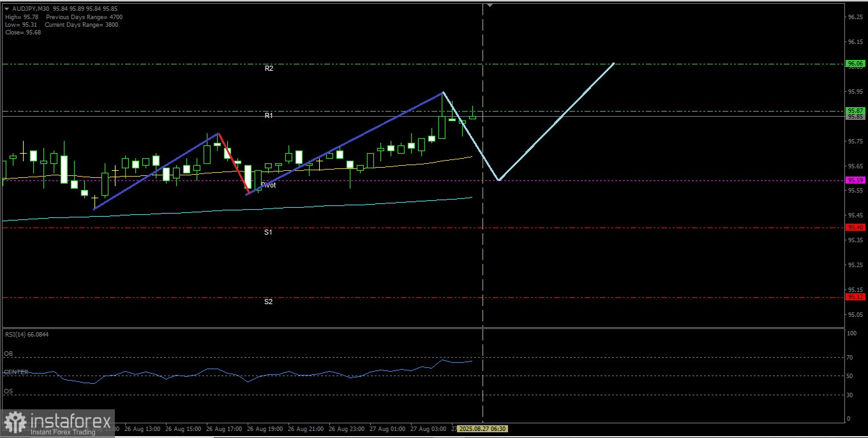Viewport: 868px width, 438px height.
Task: Click the '26 Aug 19:00' time axis label
Action: coord(266,429)
